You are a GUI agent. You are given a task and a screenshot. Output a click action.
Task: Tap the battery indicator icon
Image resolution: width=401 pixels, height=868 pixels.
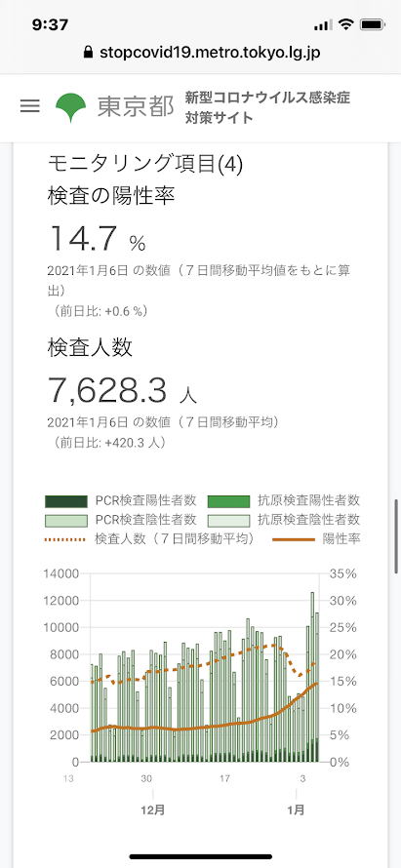(370, 25)
